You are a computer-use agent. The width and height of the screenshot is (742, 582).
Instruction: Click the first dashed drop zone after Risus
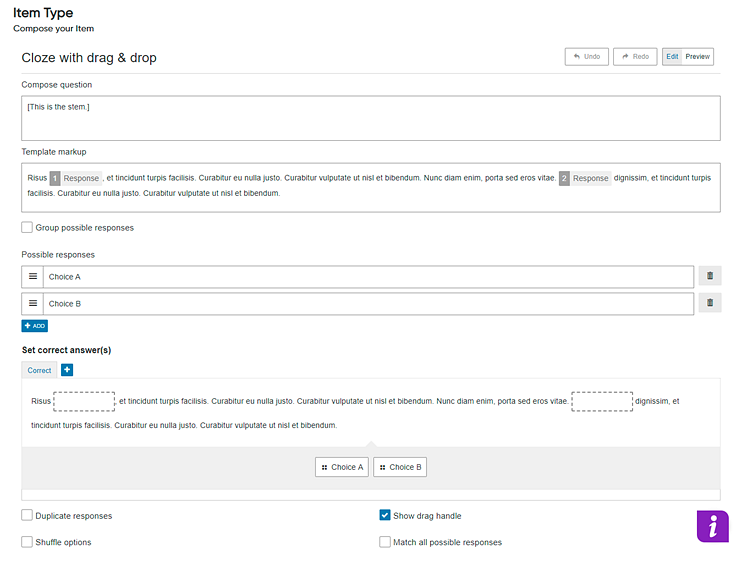84,401
